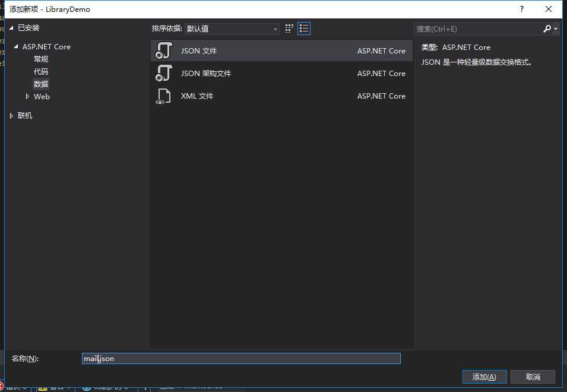
Task: Select the 代码 category
Action: (x=41, y=72)
